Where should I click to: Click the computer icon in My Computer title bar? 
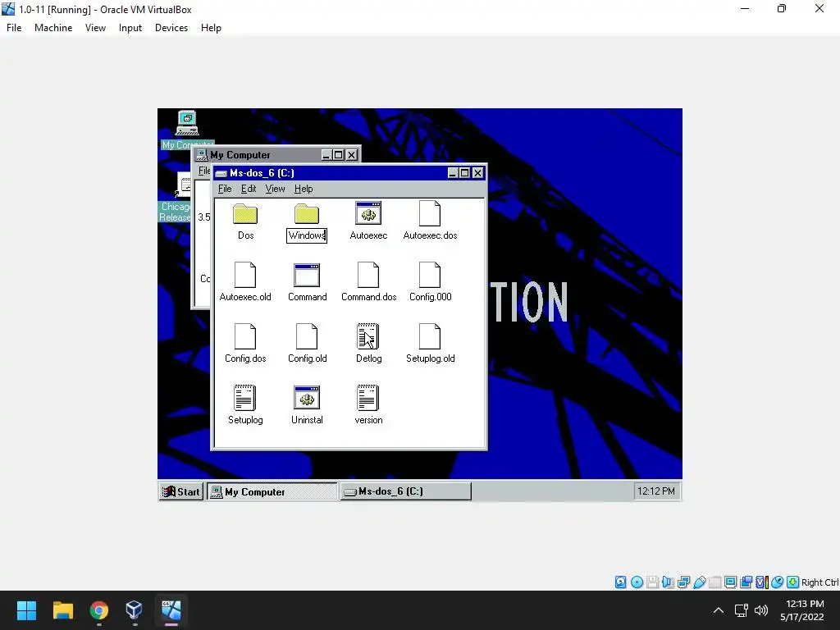point(202,155)
